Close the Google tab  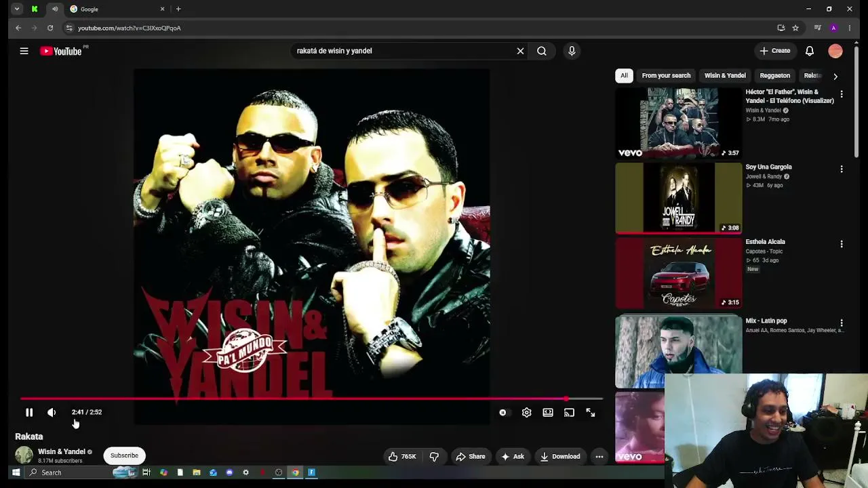162,9
